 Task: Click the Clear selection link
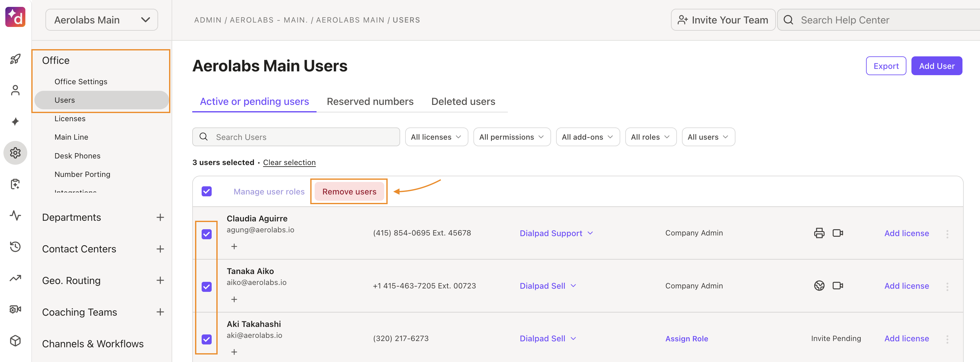click(289, 163)
